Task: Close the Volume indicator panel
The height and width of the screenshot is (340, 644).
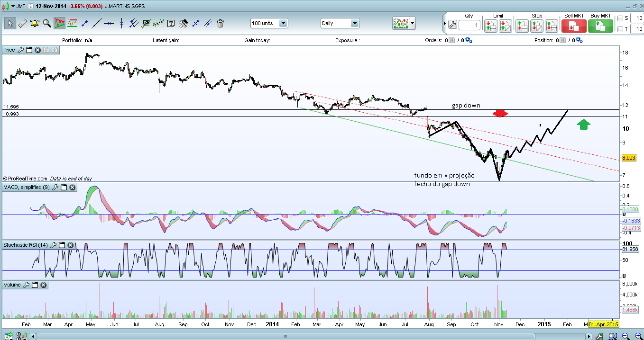Action: pyautogui.click(x=43, y=285)
